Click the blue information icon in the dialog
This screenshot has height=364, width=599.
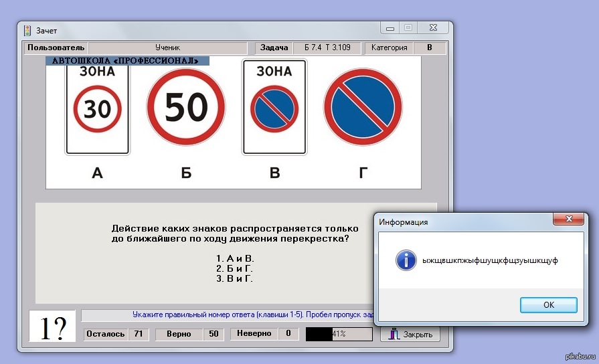[406, 260]
